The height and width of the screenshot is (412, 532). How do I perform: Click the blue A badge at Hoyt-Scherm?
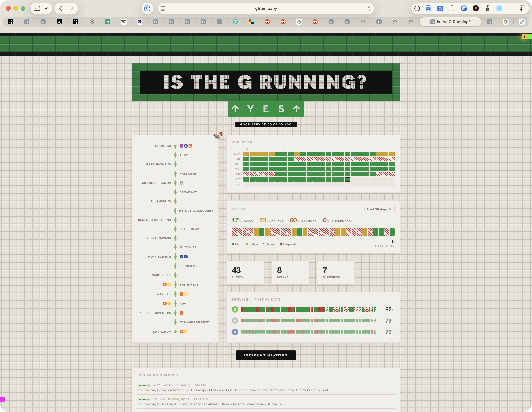(181, 257)
